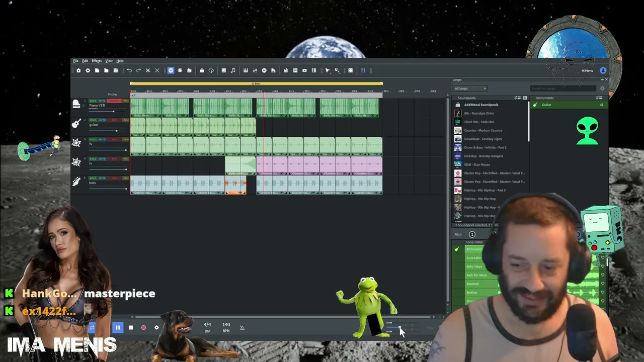Open the Help menu

(120, 61)
